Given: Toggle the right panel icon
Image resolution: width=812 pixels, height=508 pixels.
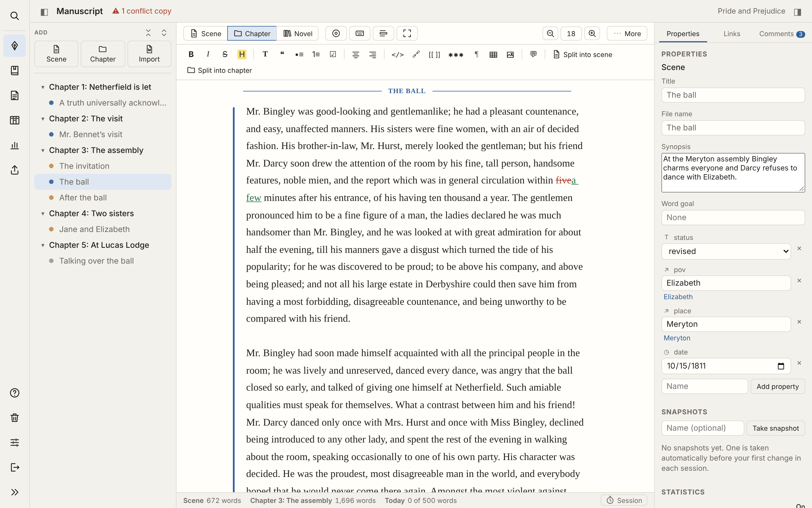Looking at the screenshot, I should (798, 12).
